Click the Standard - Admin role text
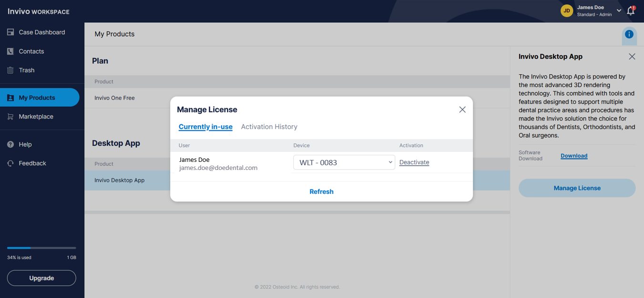This screenshot has width=644, height=298. point(594,15)
